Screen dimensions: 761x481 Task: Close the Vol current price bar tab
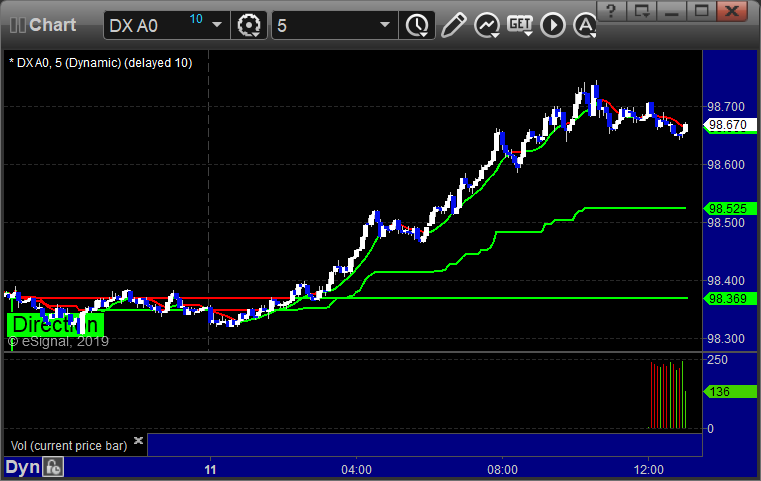(138, 441)
